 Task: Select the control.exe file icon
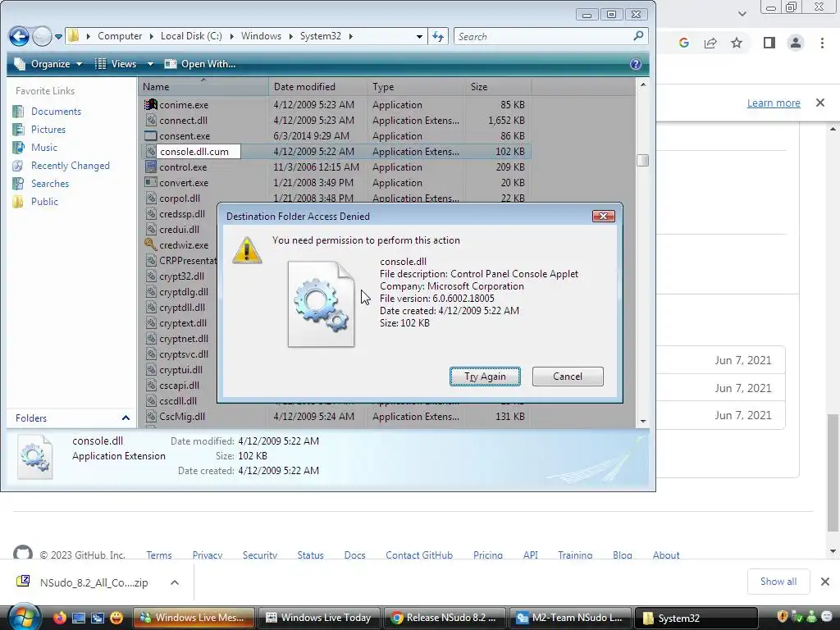(x=151, y=167)
